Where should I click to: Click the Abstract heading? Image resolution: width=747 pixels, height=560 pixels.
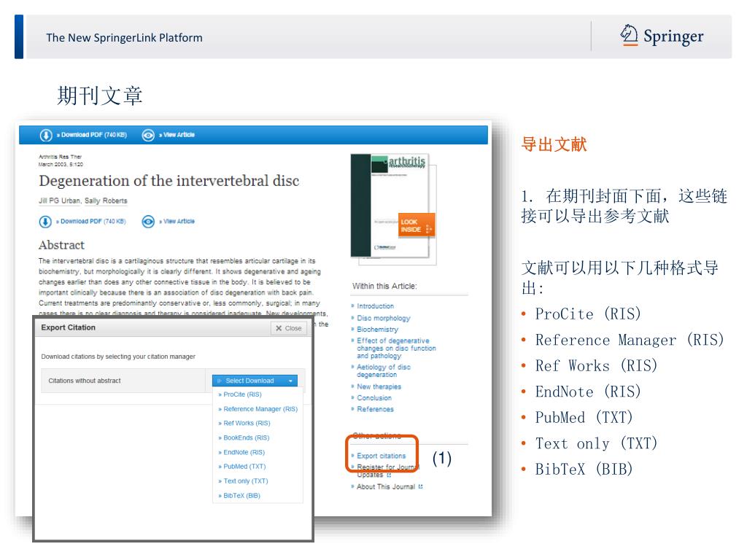(61, 245)
